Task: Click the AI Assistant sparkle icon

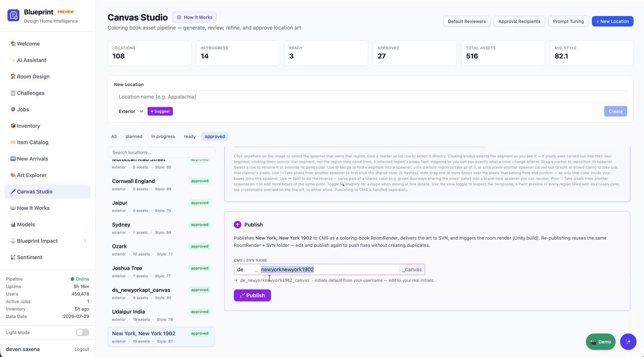Action: (13, 60)
